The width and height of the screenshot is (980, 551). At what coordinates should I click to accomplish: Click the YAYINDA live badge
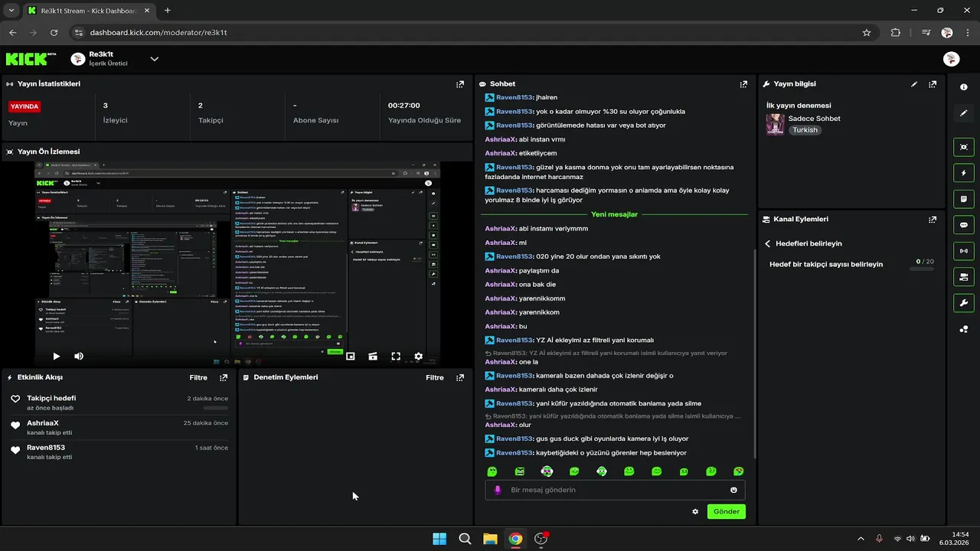pyautogui.click(x=24, y=106)
